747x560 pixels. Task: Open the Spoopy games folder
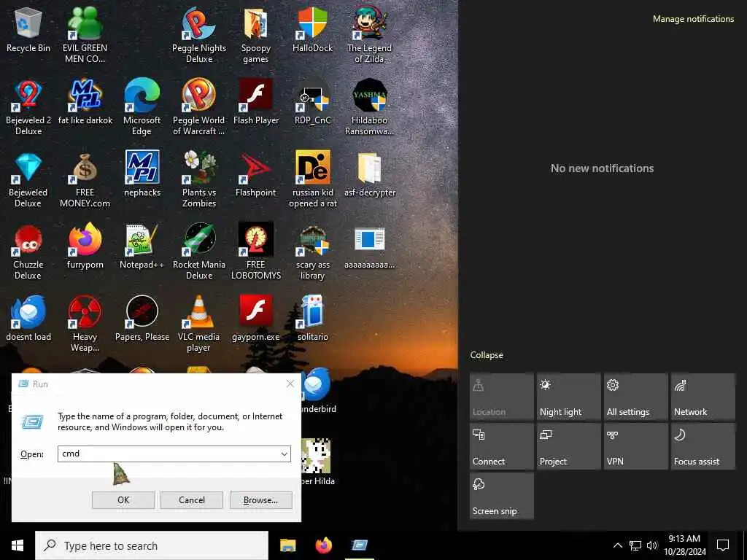click(256, 34)
